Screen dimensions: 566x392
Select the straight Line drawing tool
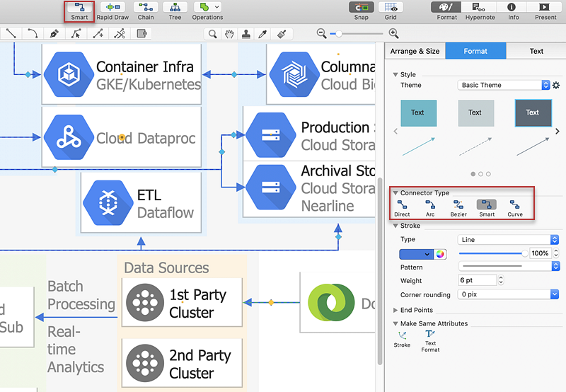point(11,34)
